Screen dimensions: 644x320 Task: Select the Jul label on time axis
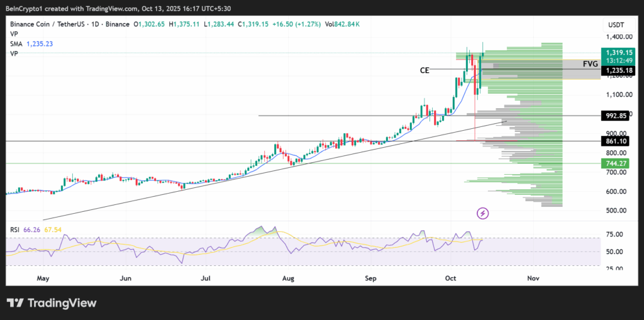206,277
